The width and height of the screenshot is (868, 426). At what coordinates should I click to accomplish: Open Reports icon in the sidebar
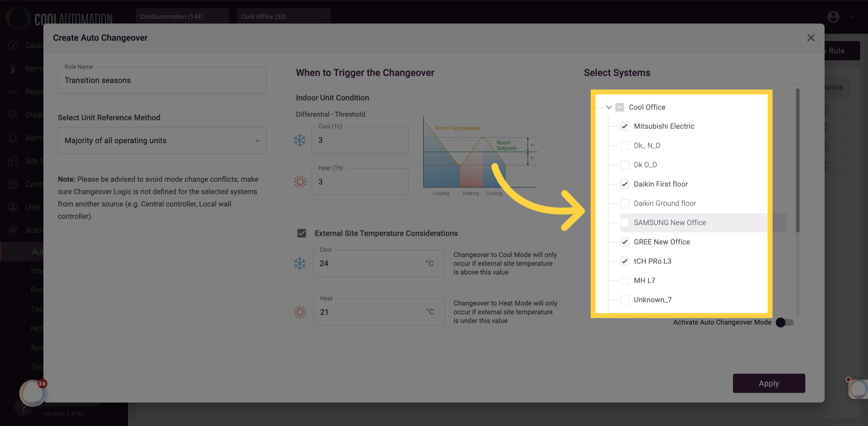[13, 92]
